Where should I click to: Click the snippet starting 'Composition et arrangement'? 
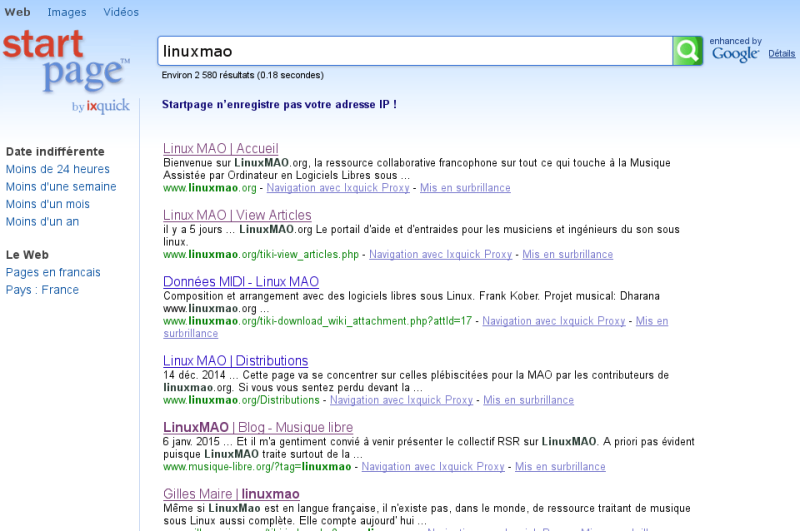[x=411, y=302]
